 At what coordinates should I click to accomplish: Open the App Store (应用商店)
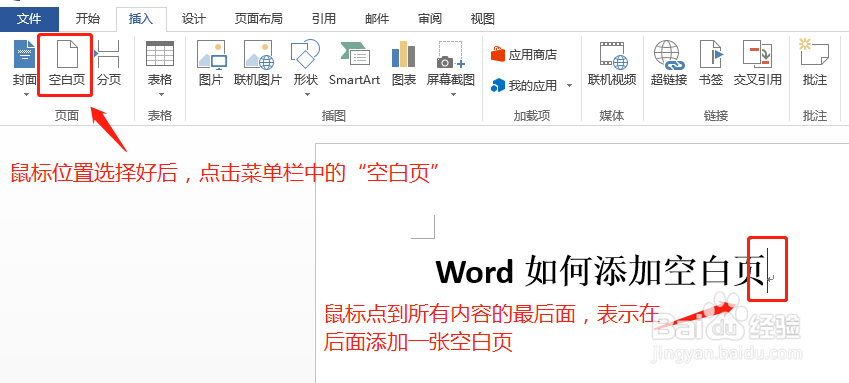[524, 55]
